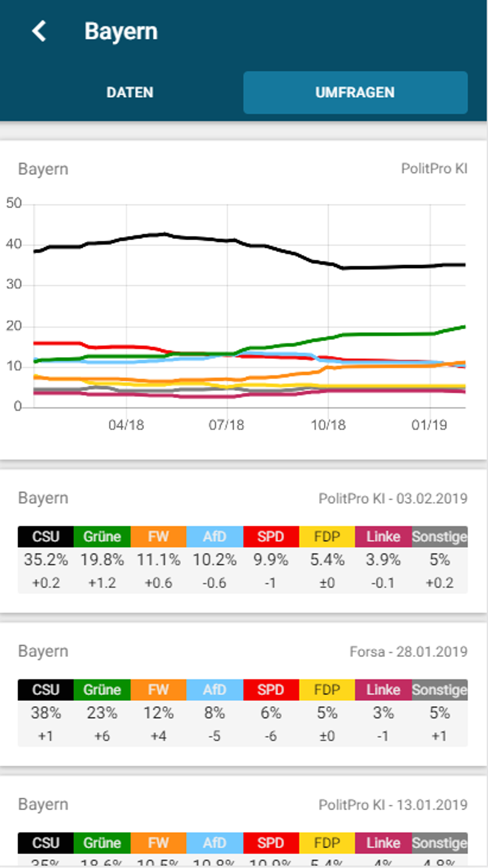The height and width of the screenshot is (868, 488).
Task: Tap the Grüne column header in first table
Action: 102,536
